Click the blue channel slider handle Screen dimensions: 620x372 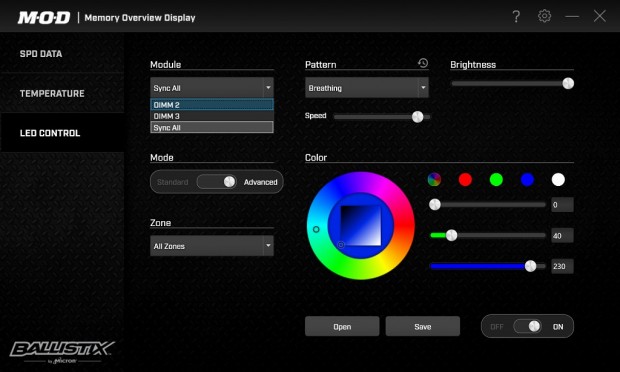pyautogui.click(x=530, y=266)
